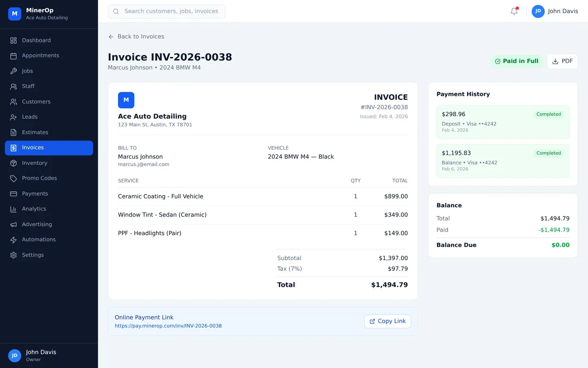Open the Jobs section via wrench icon
This screenshot has width=588, height=368.
coord(13,71)
